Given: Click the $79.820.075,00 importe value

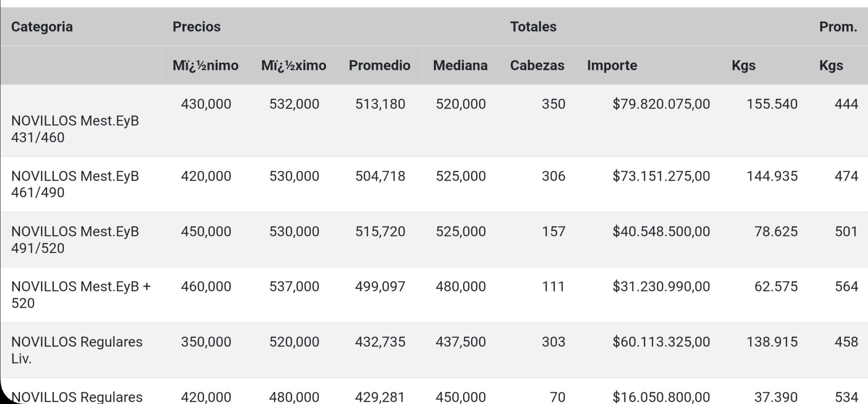Looking at the screenshot, I should click(661, 104).
